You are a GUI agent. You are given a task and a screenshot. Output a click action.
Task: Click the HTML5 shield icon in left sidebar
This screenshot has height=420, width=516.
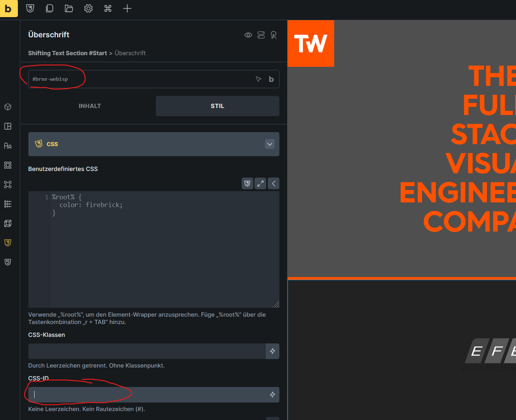click(x=8, y=262)
